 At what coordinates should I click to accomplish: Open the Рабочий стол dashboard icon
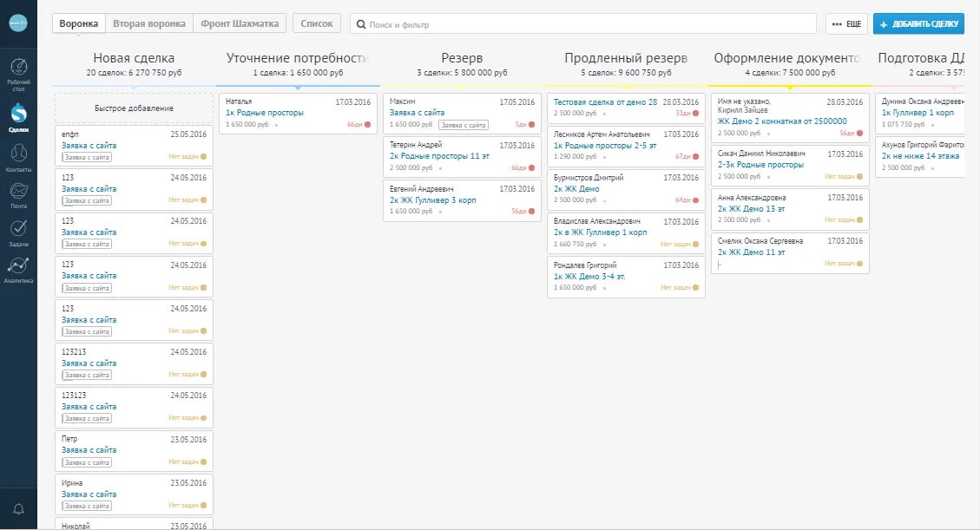pyautogui.click(x=19, y=68)
